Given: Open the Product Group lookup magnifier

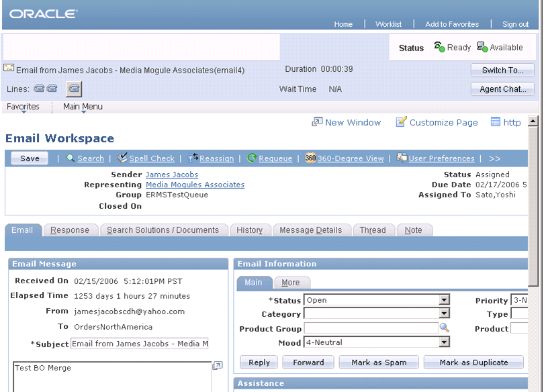Looking at the screenshot, I should [x=443, y=329].
